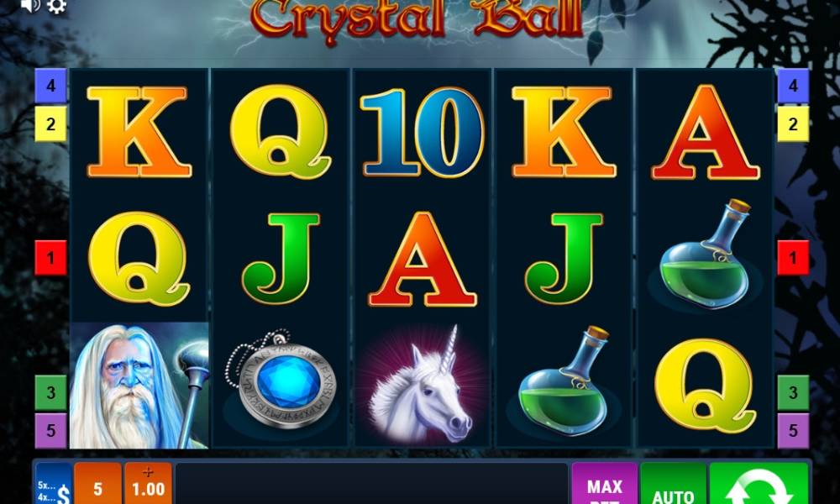Open the paytable dollar icon
Image resolution: width=840 pixels, height=504 pixels.
point(54,485)
